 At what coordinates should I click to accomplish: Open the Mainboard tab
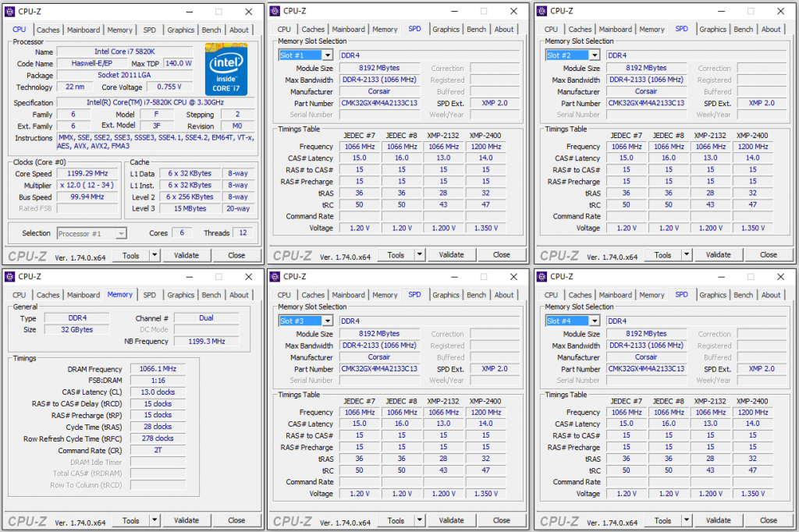82,30
